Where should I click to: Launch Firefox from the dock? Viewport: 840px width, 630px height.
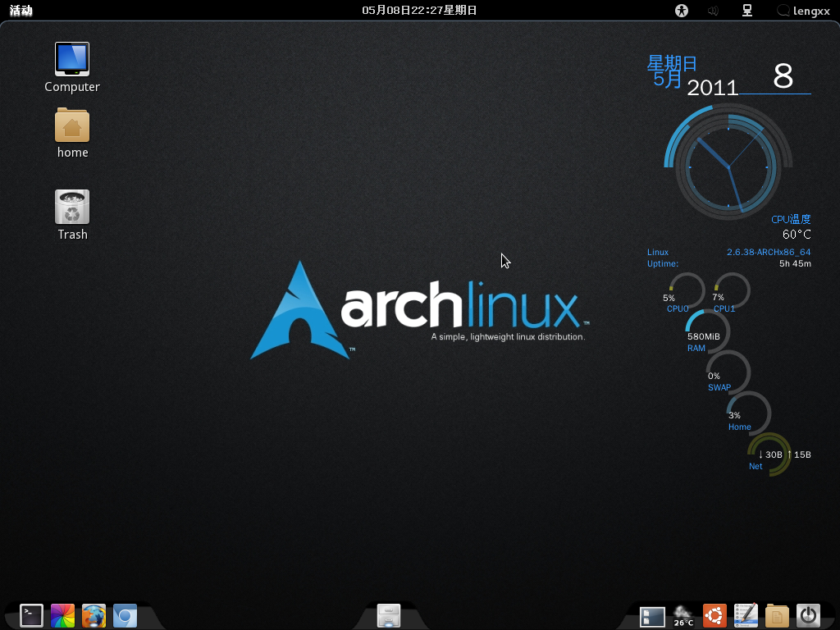[x=94, y=615]
